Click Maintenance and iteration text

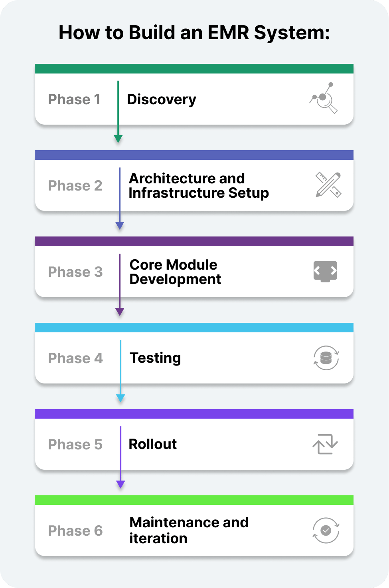pos(189,530)
